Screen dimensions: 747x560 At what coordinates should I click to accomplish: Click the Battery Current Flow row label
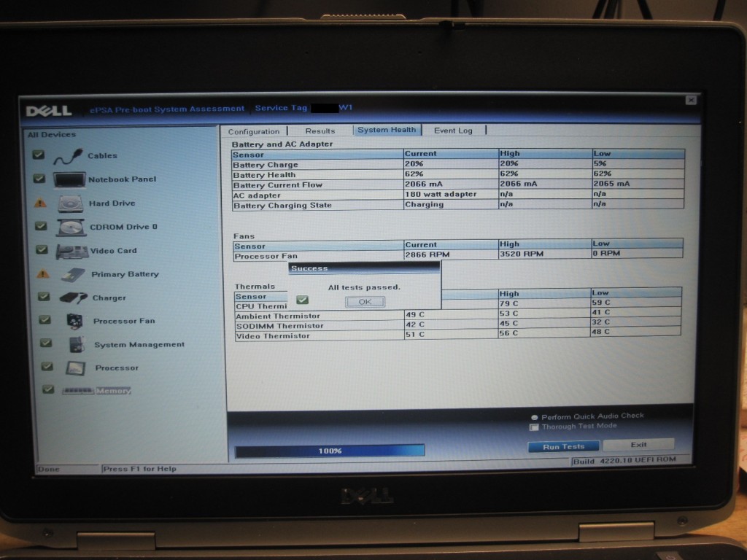coord(278,185)
